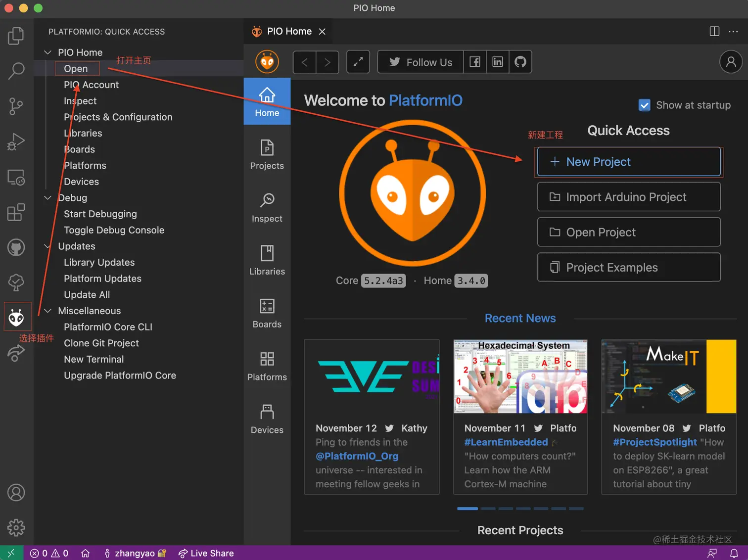Open the feedback icon in status bar
Screen dimensions: 748x560
pyautogui.click(x=712, y=553)
